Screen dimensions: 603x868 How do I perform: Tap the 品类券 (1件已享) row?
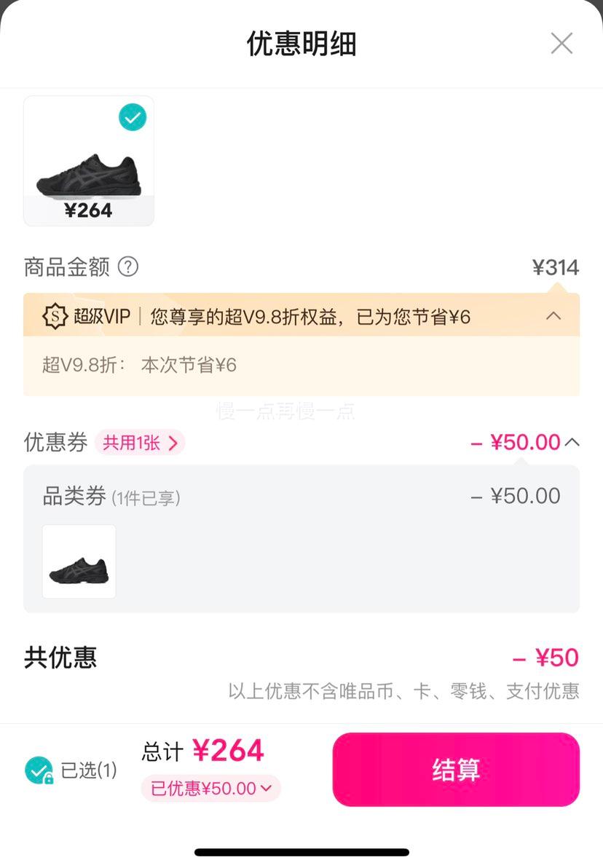point(301,496)
